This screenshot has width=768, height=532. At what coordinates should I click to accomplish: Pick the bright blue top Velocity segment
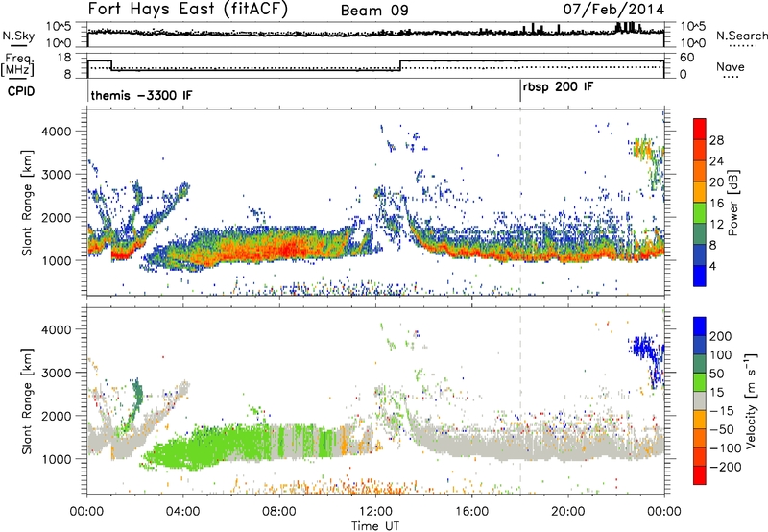pyautogui.click(x=700, y=326)
